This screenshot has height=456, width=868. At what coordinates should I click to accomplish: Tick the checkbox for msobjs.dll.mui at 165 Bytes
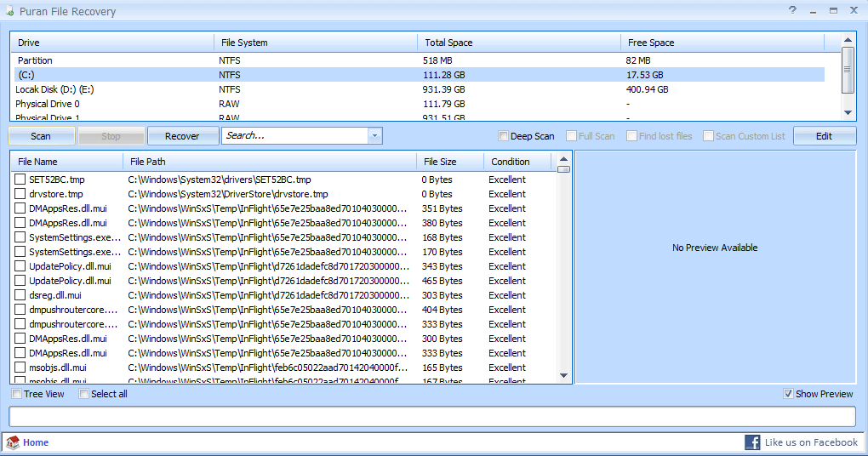pos(20,368)
